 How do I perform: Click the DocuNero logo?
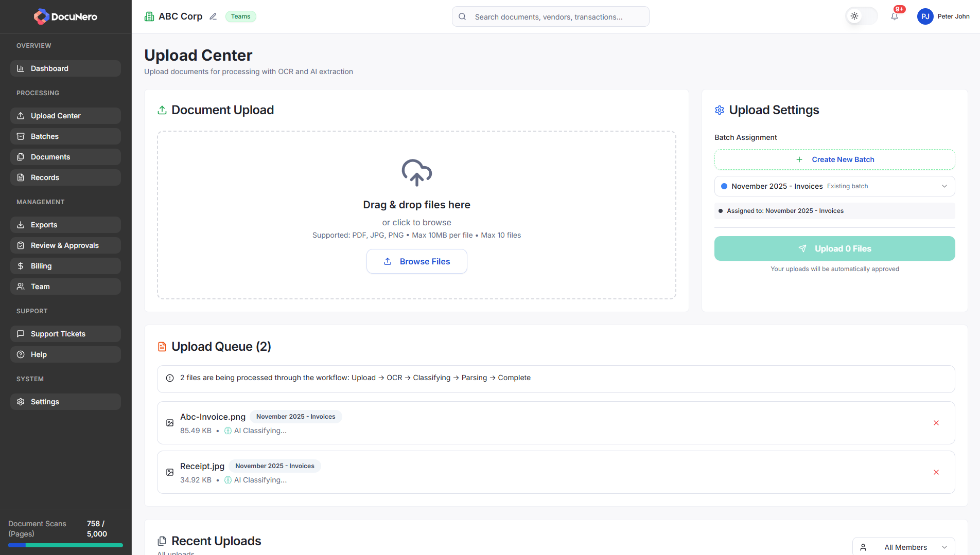pos(65,16)
